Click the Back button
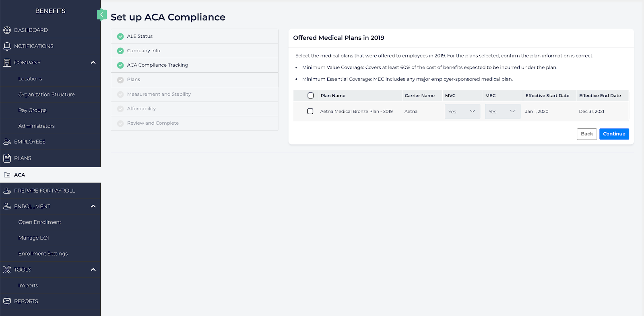The image size is (644, 316). coord(586,134)
